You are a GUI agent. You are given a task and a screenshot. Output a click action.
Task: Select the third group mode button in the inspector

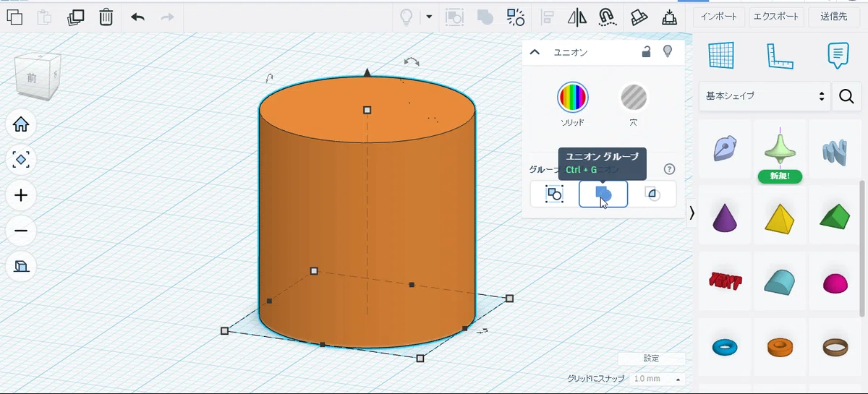pos(652,194)
